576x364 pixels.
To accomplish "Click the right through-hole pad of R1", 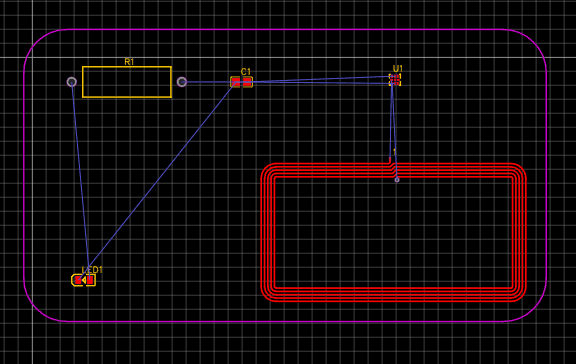I will 182,82.
